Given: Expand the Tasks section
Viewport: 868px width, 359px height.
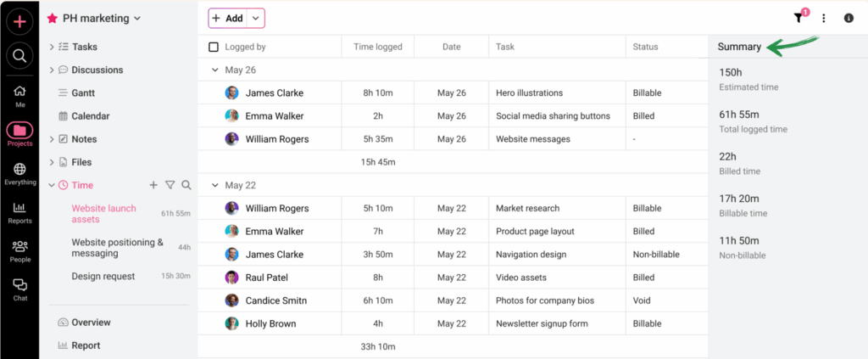Looking at the screenshot, I should [52, 47].
